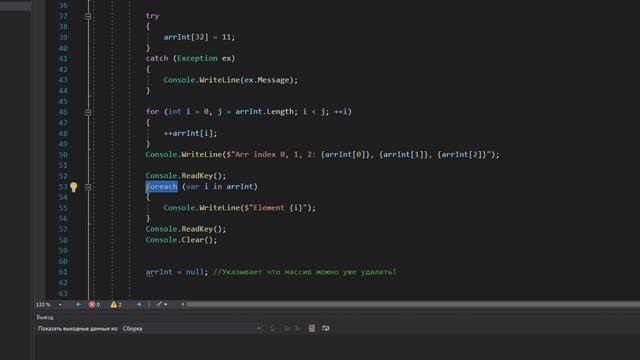Go to previous message in output panel
The image size is (640, 360).
(x=287, y=328)
